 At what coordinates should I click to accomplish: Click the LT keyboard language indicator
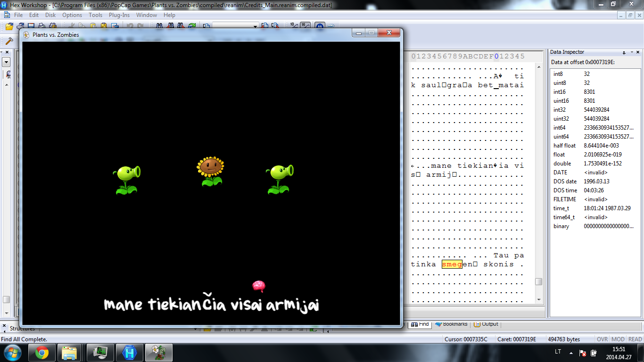[558, 352]
